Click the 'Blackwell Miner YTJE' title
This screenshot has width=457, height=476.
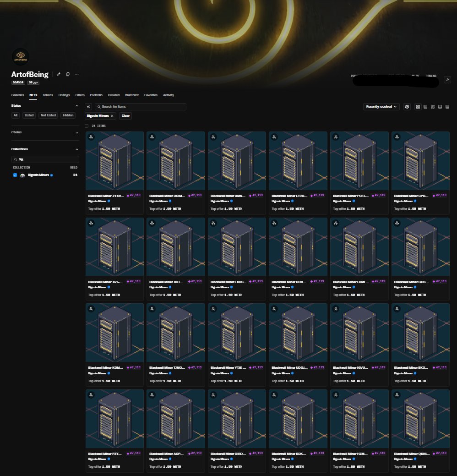point(228,368)
